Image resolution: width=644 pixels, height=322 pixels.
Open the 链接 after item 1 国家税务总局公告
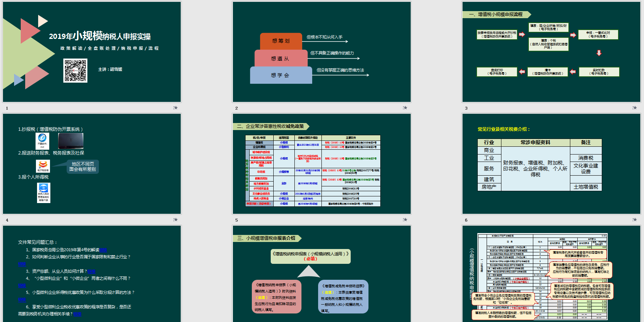pyautogui.click(x=103, y=250)
